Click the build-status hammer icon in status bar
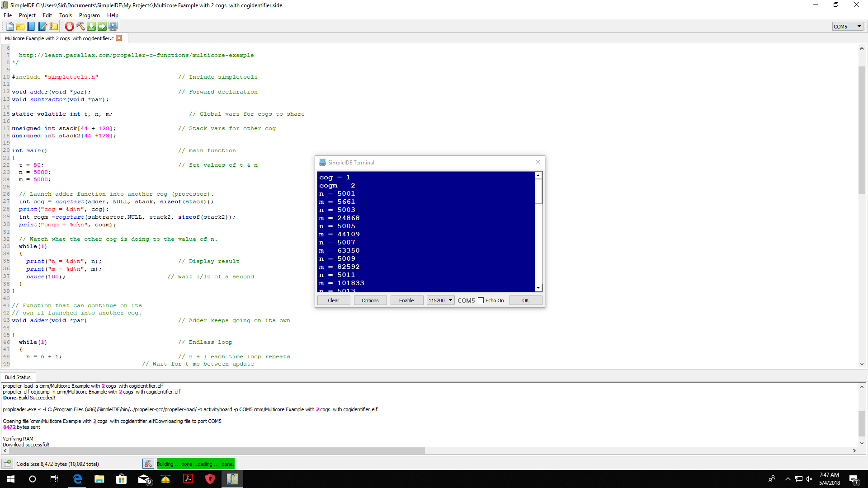The width and height of the screenshot is (868, 488). point(148,464)
